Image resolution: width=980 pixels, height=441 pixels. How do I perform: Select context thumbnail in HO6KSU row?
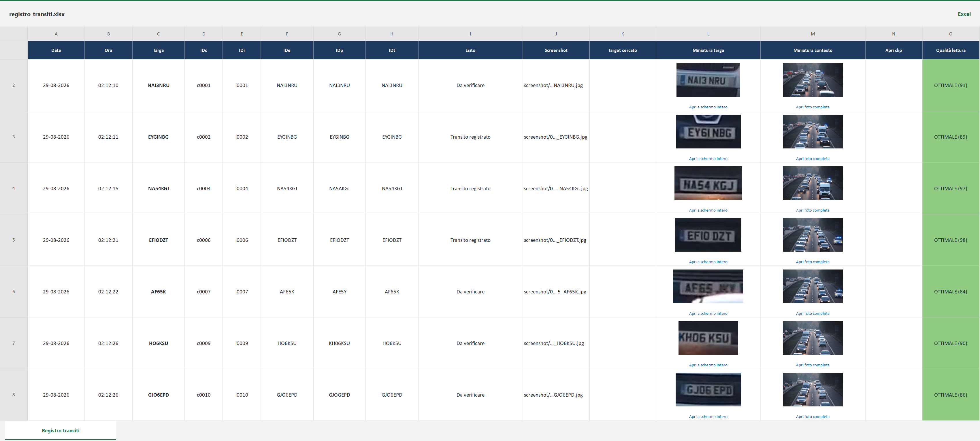point(813,338)
